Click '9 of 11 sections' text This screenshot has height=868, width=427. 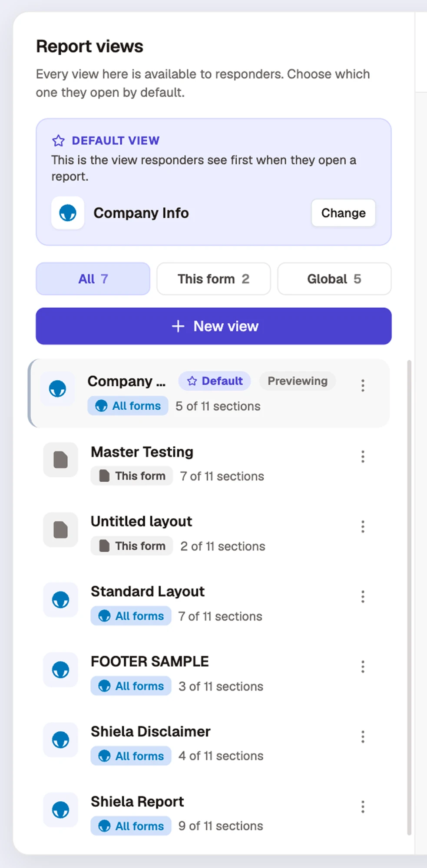[221, 826]
